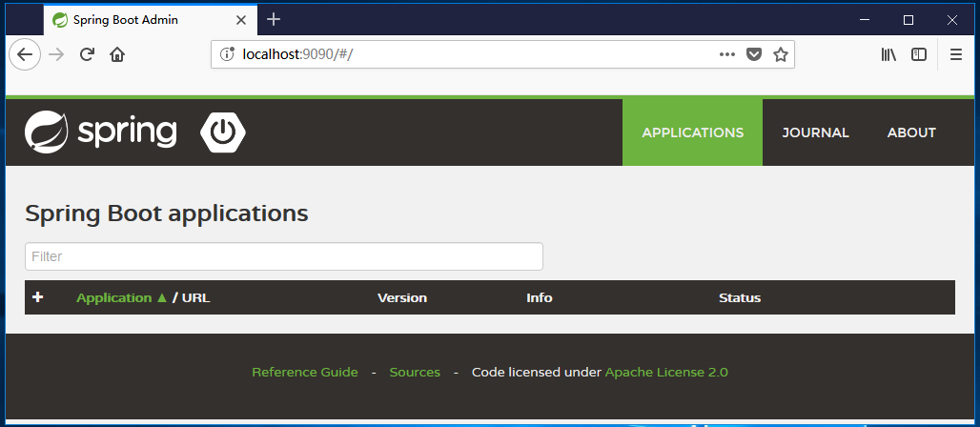Viewport: 980px width, 427px height.
Task: Switch to the JOURNAL section
Action: 816,132
